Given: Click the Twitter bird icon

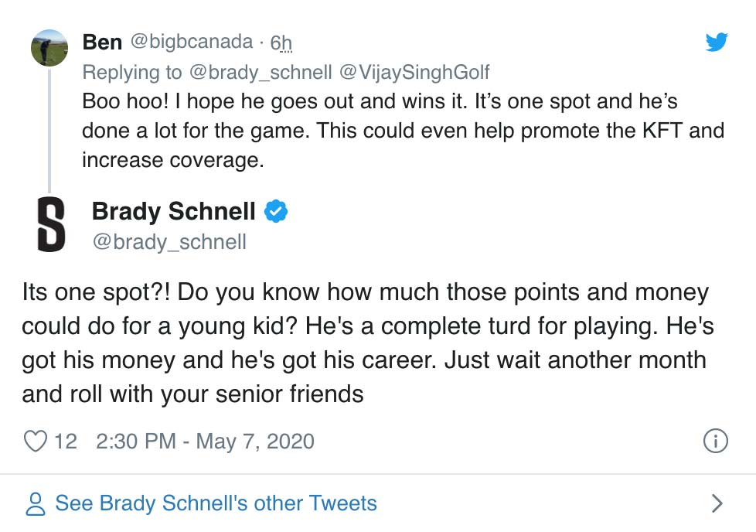Looking at the screenshot, I should [x=717, y=43].
